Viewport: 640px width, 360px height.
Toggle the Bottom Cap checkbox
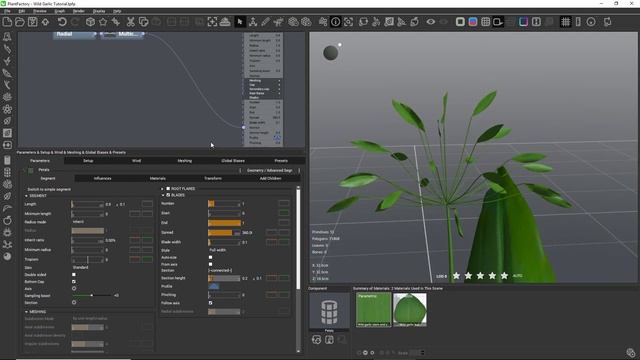coord(74,282)
